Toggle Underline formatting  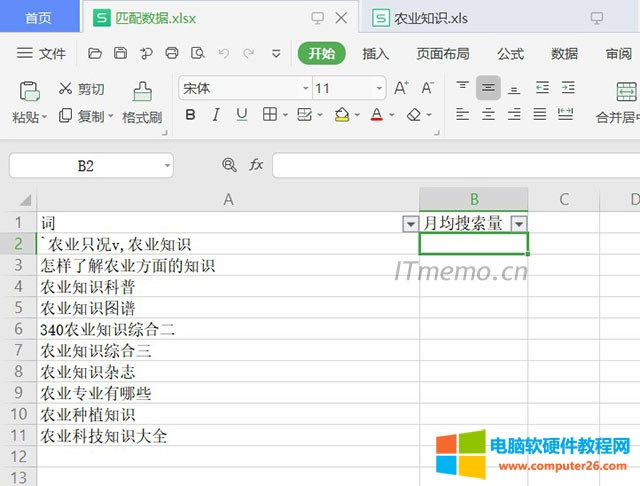pyautogui.click(x=241, y=116)
